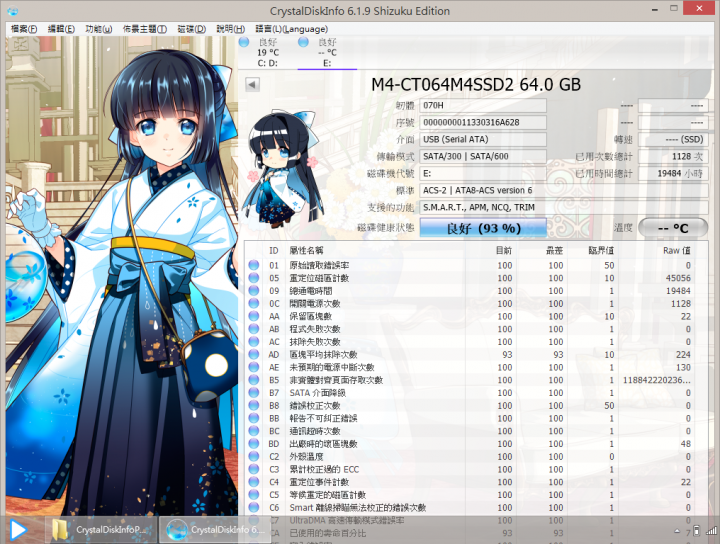Viewport: 720px width, 544px height.
Task: Click power on hours value 19484 小時
Action: coord(673,174)
